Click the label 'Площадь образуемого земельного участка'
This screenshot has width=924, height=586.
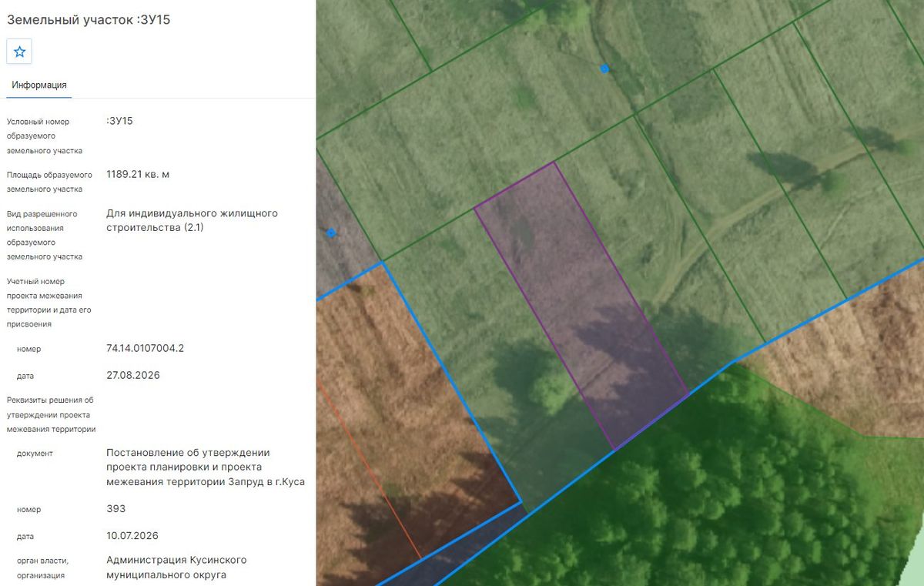coord(49,182)
